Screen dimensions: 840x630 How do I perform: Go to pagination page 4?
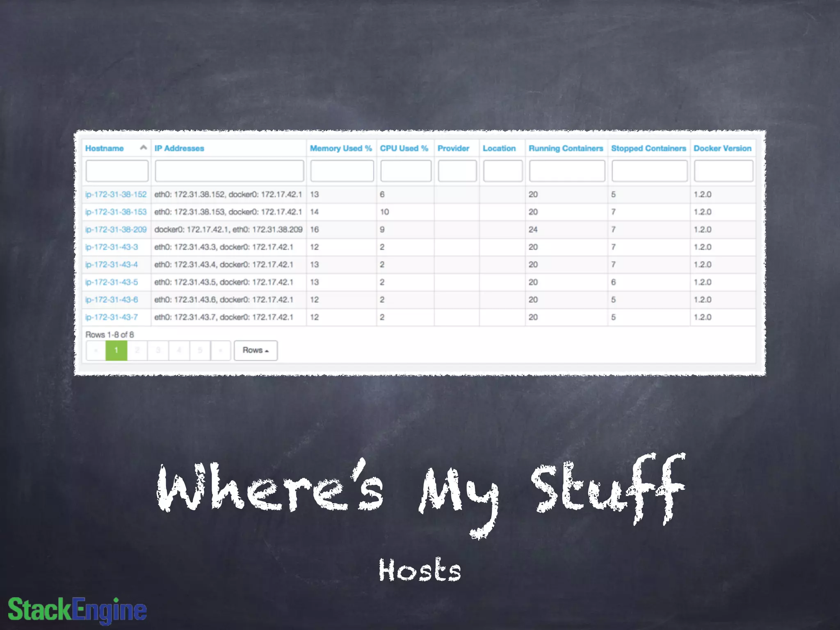179,350
